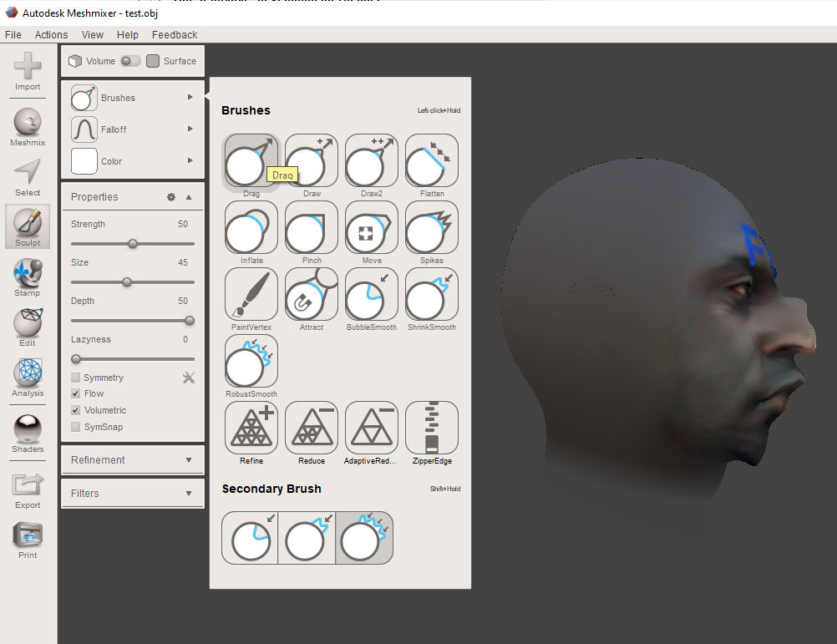Open the File menu
Image resolution: width=837 pixels, height=644 pixels.
(13, 35)
